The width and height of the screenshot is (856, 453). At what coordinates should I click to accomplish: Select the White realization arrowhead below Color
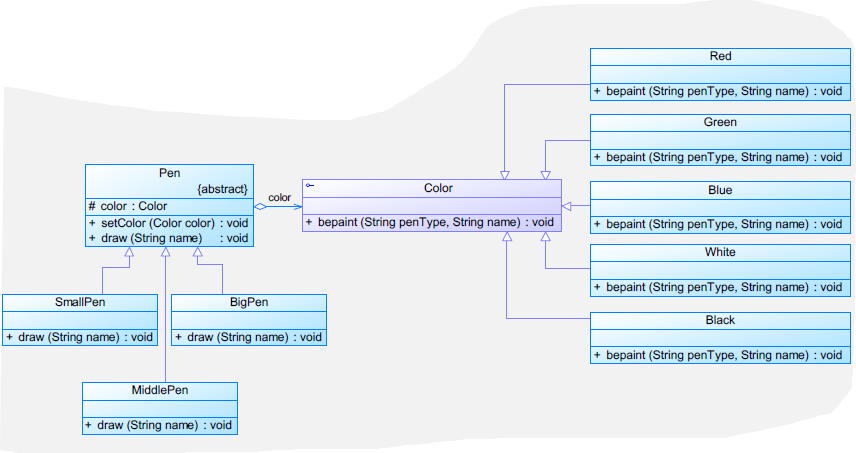(x=545, y=236)
